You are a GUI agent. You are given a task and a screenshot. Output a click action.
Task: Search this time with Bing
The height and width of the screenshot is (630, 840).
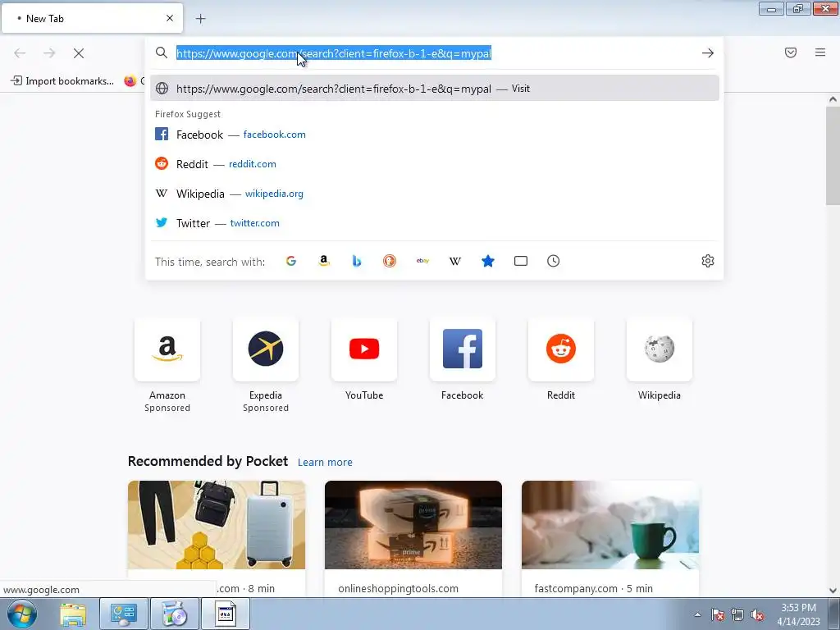pyautogui.click(x=357, y=261)
